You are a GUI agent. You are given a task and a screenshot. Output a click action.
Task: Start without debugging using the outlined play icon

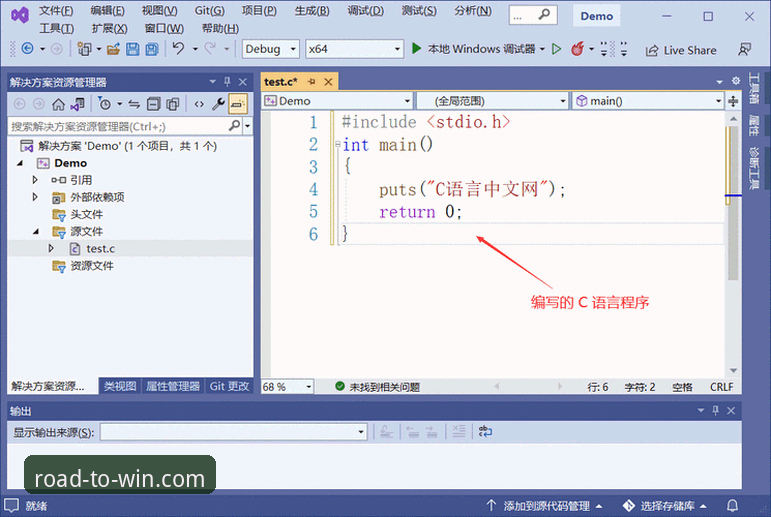tap(557, 49)
